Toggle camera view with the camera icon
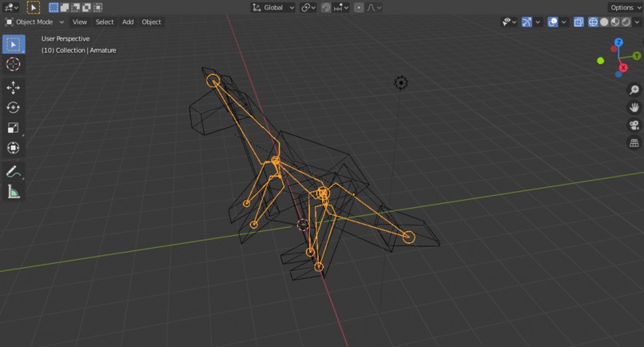644x347 pixels. pyautogui.click(x=634, y=125)
